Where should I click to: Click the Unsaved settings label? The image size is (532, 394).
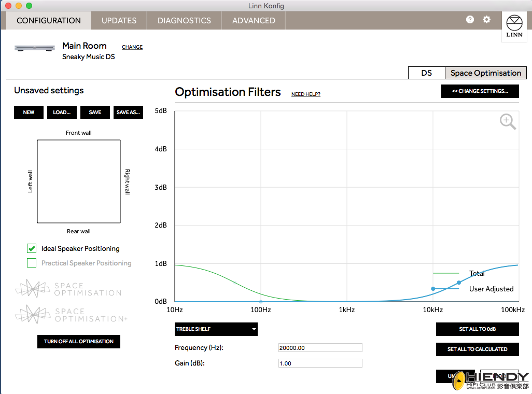click(49, 90)
